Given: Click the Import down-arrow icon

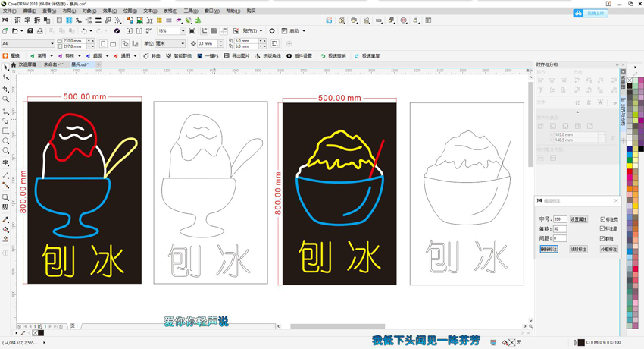Looking at the screenshot, I should click(x=130, y=31).
